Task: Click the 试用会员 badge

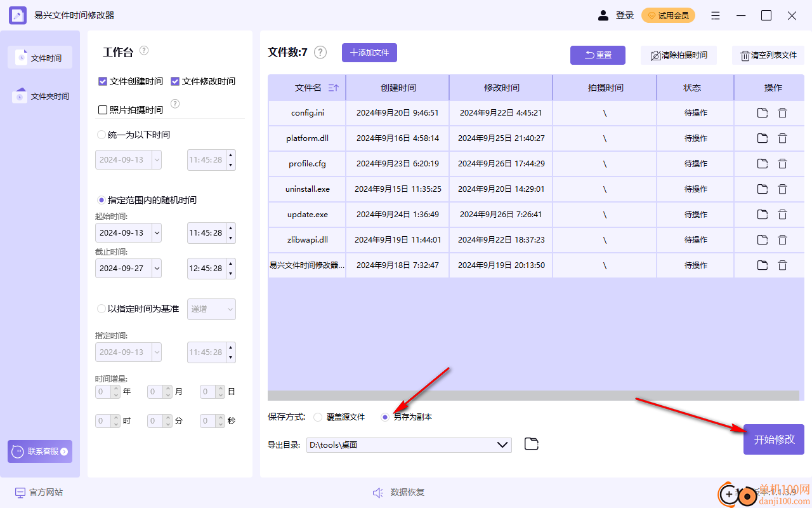Action: (x=668, y=15)
